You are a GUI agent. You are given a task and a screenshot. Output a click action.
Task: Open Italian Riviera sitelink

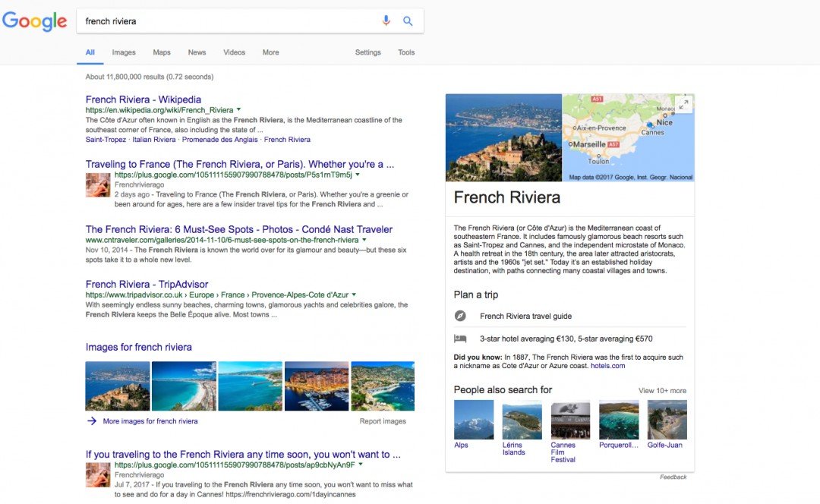pyautogui.click(x=153, y=140)
